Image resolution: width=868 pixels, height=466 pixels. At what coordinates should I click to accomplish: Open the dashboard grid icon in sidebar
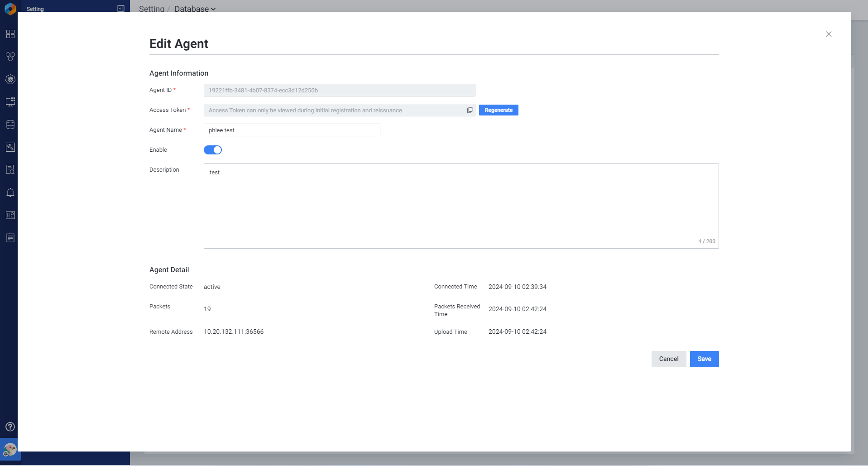[10, 34]
